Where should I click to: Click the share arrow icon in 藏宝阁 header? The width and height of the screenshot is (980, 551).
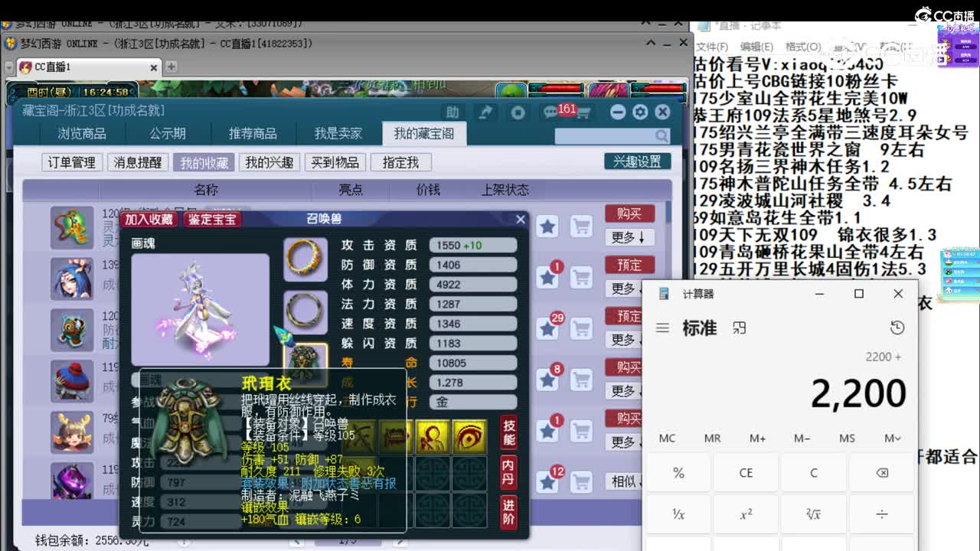click(485, 112)
